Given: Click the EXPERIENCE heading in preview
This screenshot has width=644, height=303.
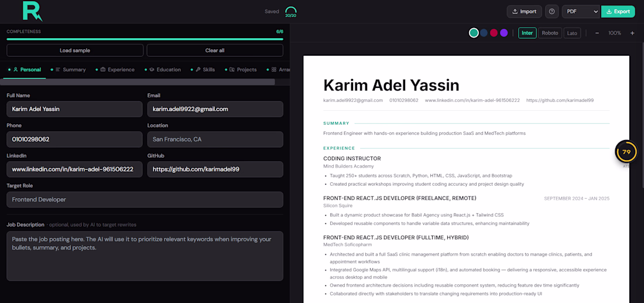Looking at the screenshot, I should 339,148.
